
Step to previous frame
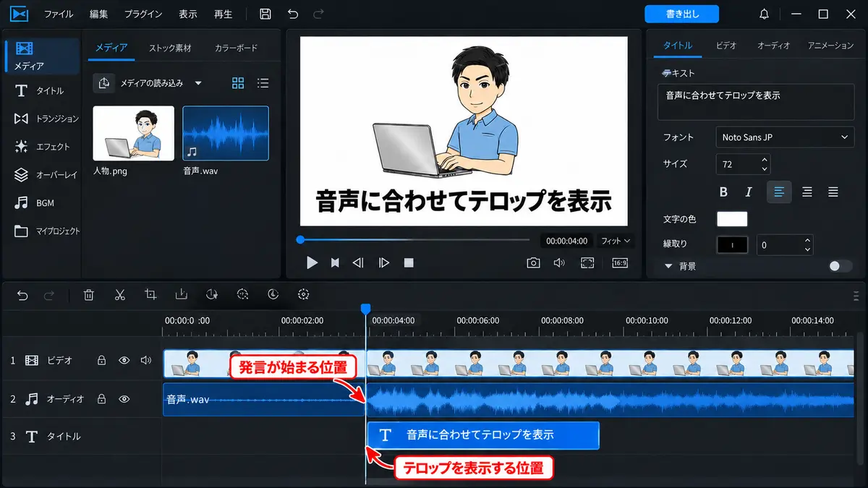coord(358,263)
